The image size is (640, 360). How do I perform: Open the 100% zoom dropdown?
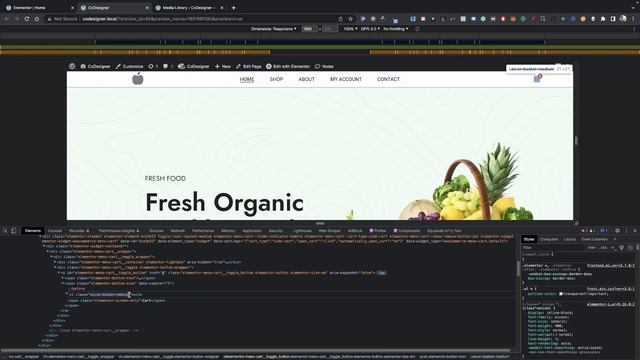click(350, 29)
